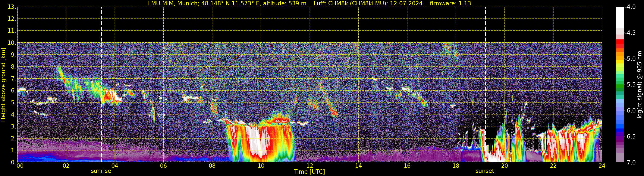Click the white dashed sunset marker line
The image size is (644, 176).
[485, 85]
